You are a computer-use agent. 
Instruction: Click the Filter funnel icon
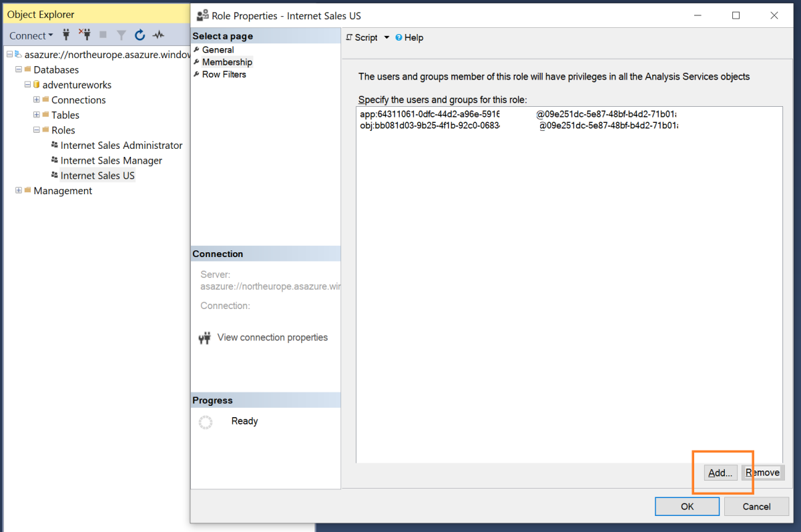pyautogui.click(x=121, y=35)
